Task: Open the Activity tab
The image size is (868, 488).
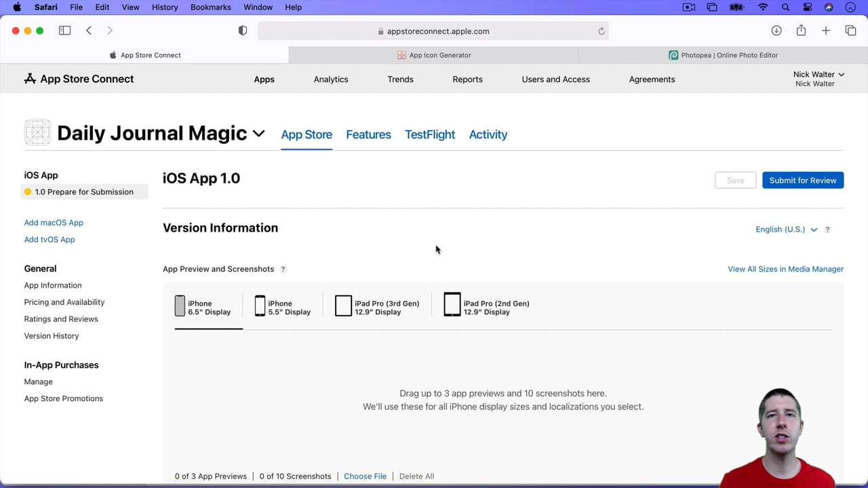Action: pos(488,134)
